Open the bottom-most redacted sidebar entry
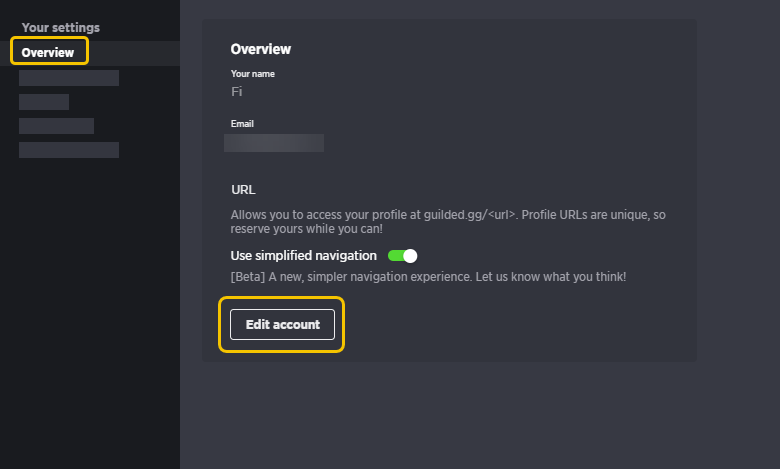The height and width of the screenshot is (469, 780). [69, 150]
